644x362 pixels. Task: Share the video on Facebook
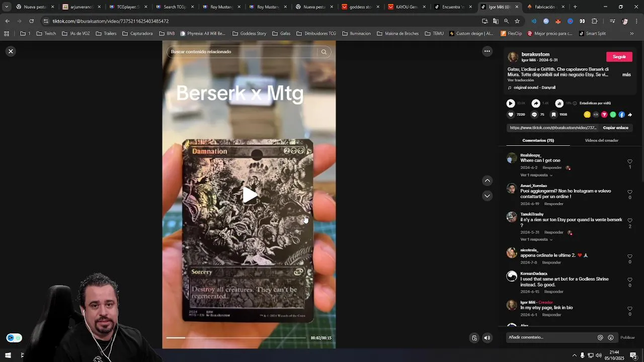click(621, 115)
